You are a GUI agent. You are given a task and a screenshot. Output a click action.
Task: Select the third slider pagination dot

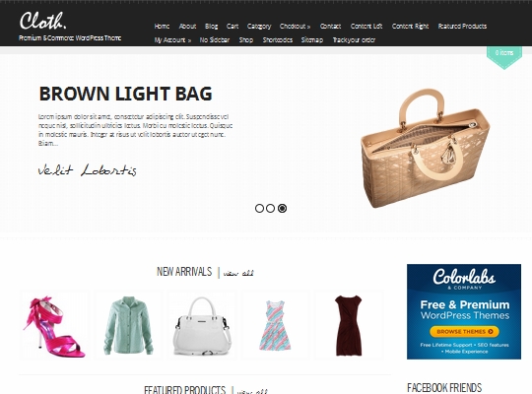(x=282, y=209)
